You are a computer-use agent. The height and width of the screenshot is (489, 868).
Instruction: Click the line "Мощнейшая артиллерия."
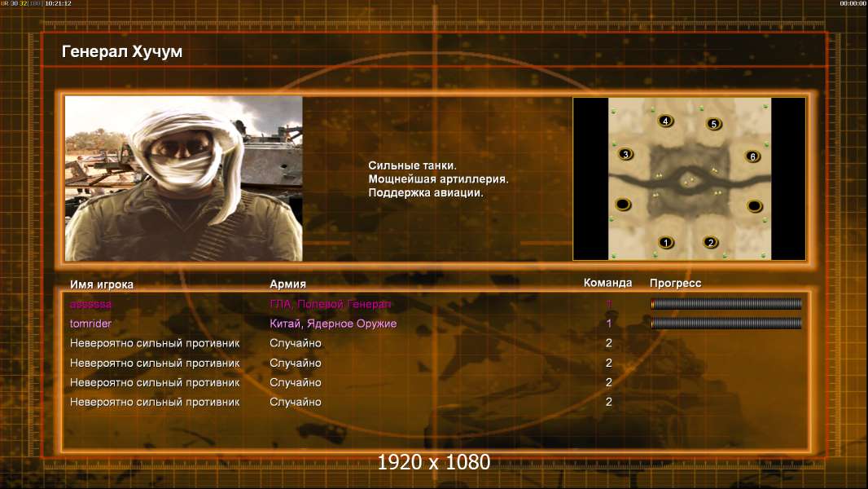click(438, 178)
